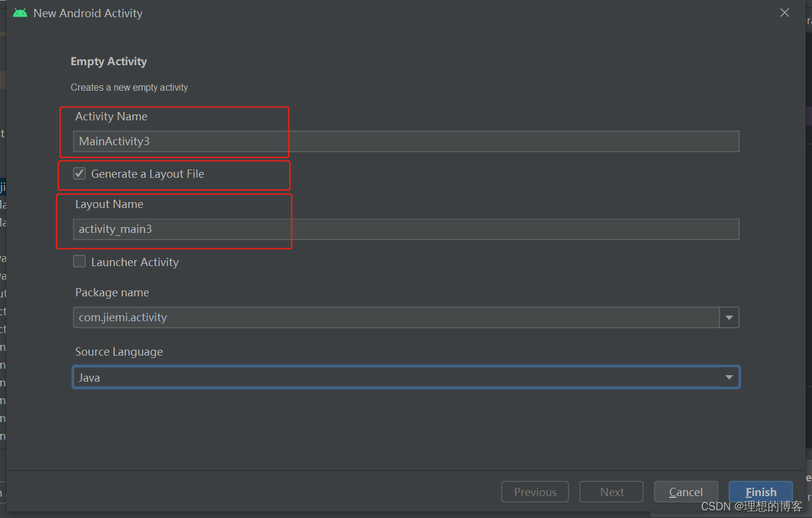This screenshot has width=812, height=518.
Task: Enable the Launcher Activity checkbox
Action: pyautogui.click(x=79, y=261)
